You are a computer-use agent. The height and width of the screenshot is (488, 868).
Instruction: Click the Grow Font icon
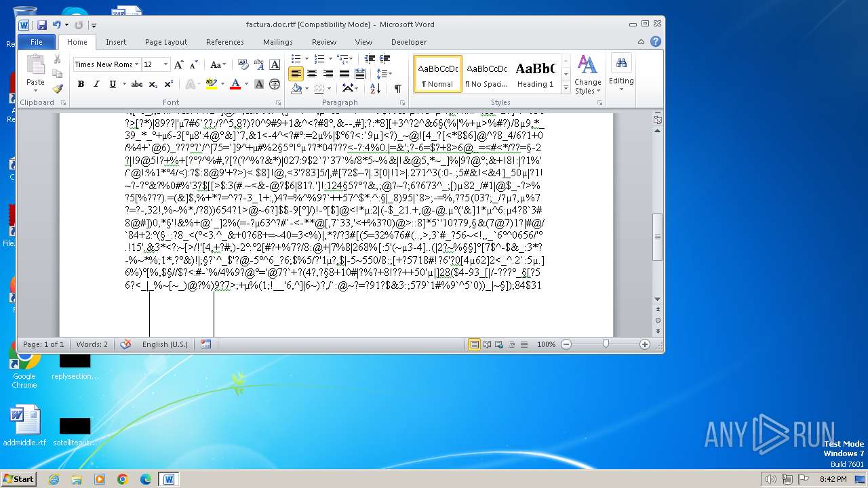click(178, 64)
